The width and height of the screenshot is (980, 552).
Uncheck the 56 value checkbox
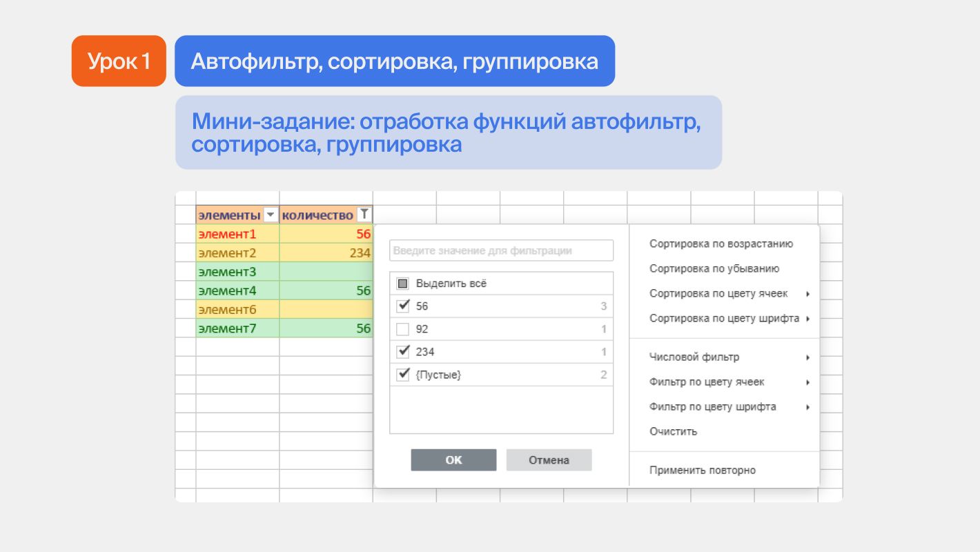404,306
